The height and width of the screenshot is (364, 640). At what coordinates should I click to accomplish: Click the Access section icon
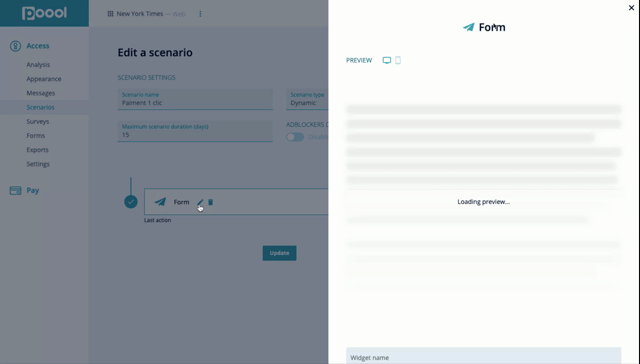pos(16,46)
